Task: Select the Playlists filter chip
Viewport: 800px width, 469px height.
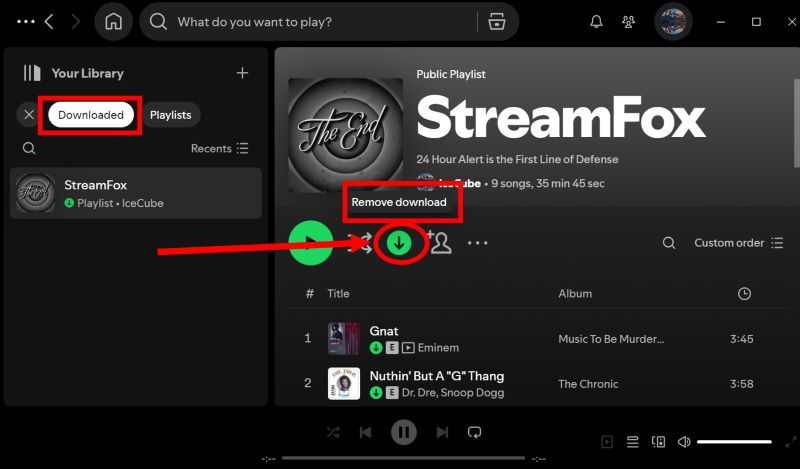Action: [170, 115]
